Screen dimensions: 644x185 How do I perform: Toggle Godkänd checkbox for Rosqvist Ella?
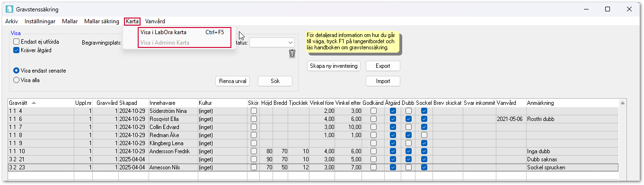tap(373, 119)
